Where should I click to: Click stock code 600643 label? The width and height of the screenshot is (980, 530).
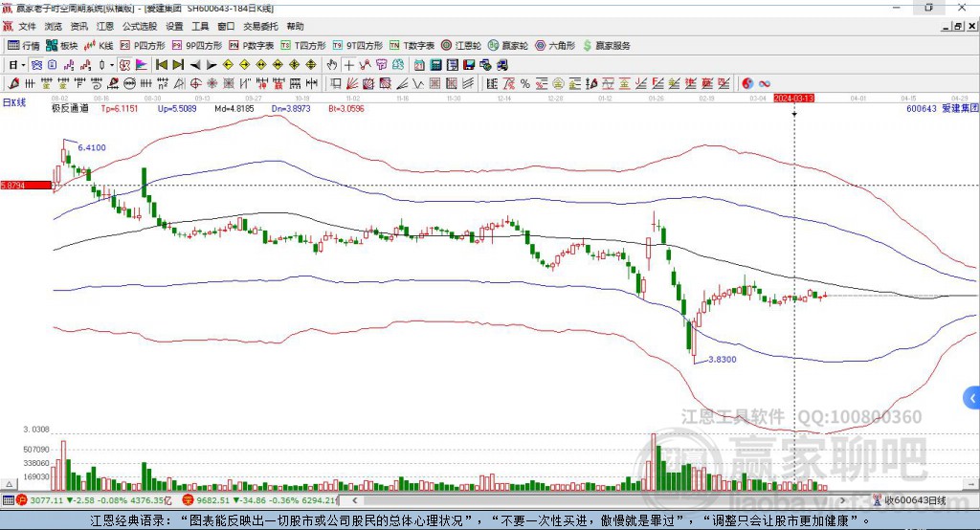coord(922,109)
